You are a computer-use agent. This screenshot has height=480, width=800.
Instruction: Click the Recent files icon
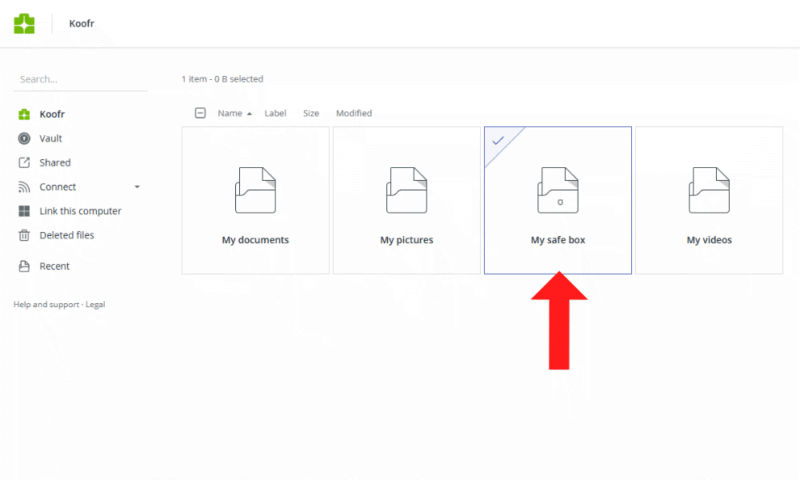(x=24, y=266)
